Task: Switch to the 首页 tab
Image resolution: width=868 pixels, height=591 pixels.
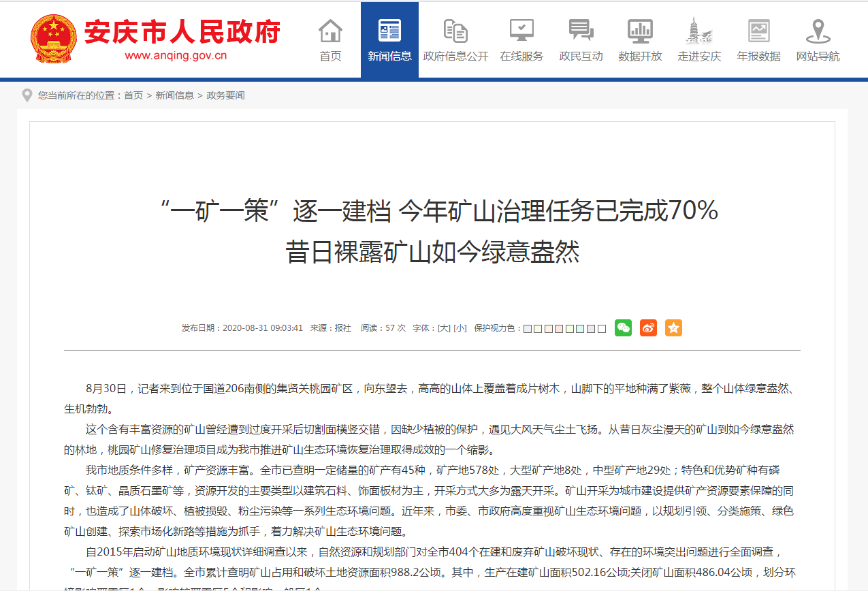Action: [x=330, y=39]
